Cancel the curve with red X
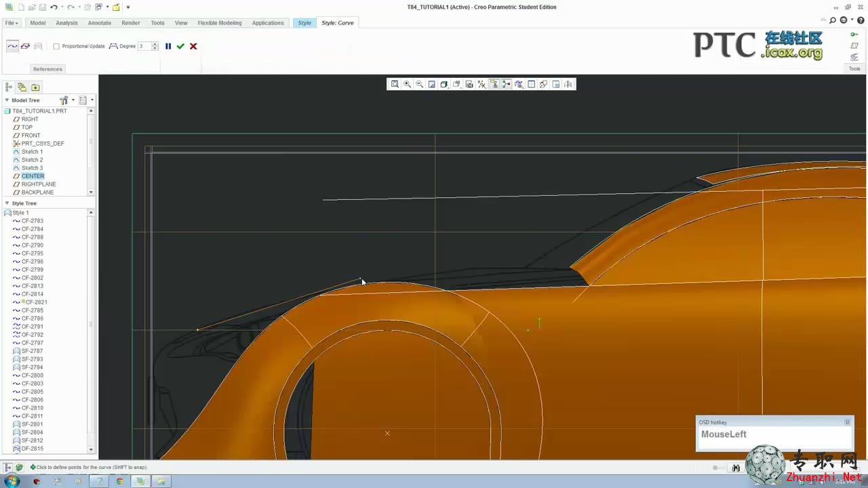868x488 pixels. click(x=193, y=46)
